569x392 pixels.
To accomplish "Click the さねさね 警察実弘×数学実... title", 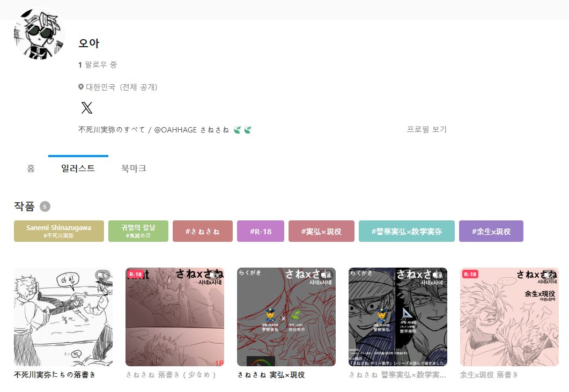I will coord(397,375).
